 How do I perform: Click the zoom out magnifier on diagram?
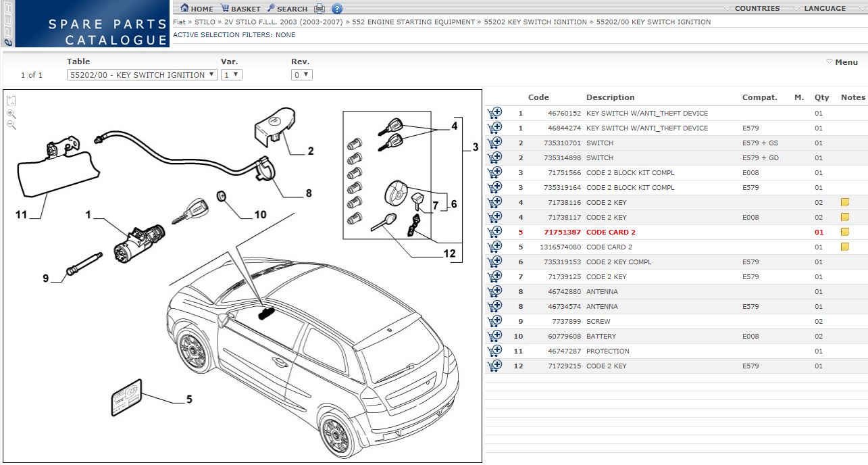(x=11, y=125)
